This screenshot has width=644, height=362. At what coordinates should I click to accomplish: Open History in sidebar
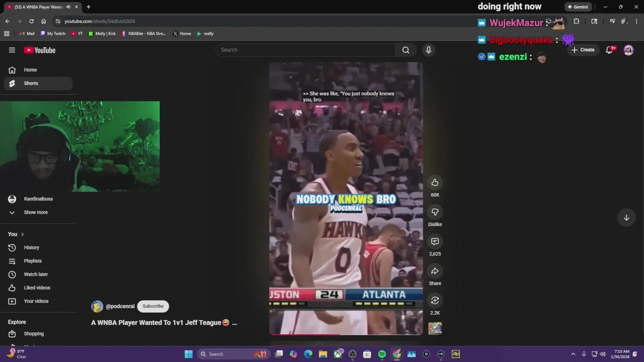[x=38, y=247]
